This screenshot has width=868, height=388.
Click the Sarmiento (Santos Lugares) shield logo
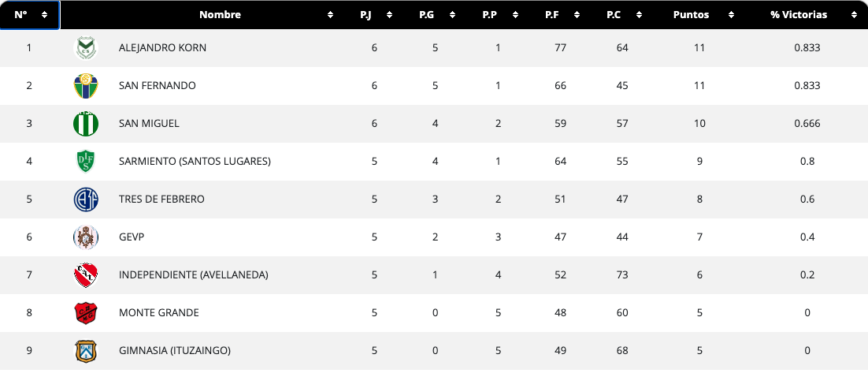tap(86, 162)
